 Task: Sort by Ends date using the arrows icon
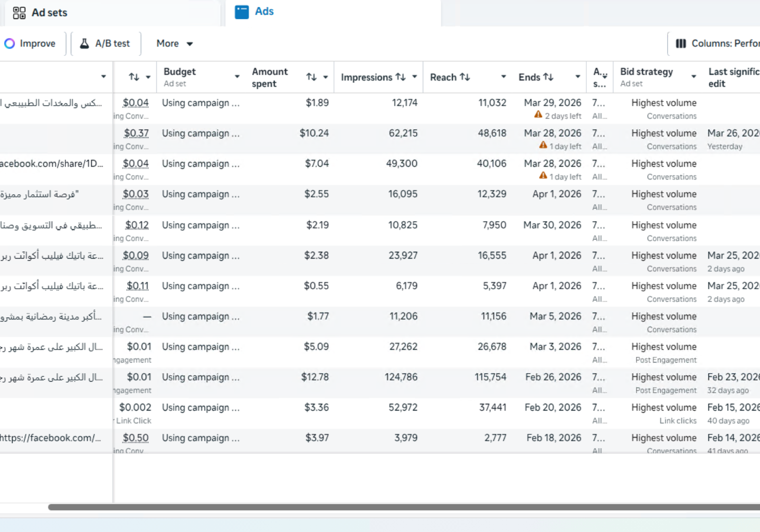coord(549,77)
